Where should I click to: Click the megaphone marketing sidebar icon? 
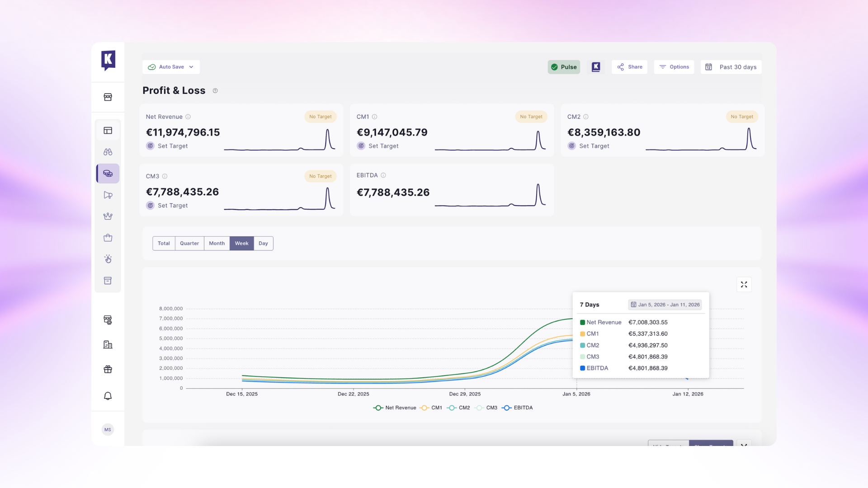coord(108,195)
